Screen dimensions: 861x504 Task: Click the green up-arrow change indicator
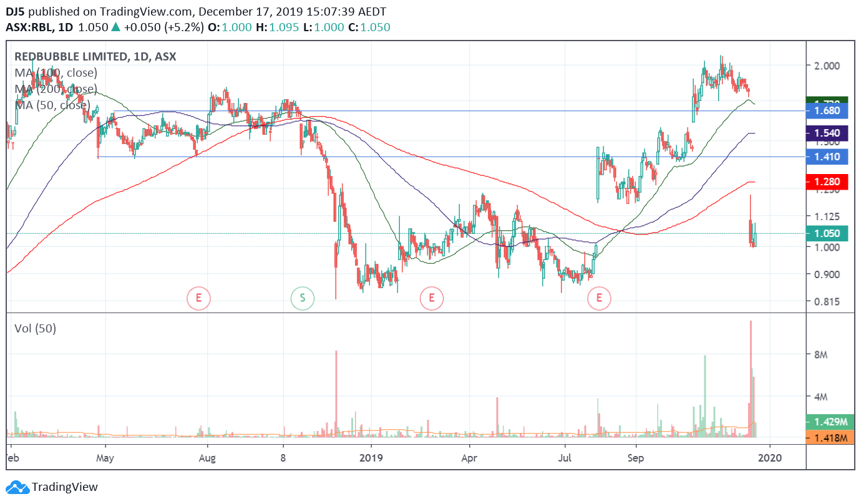click(115, 27)
